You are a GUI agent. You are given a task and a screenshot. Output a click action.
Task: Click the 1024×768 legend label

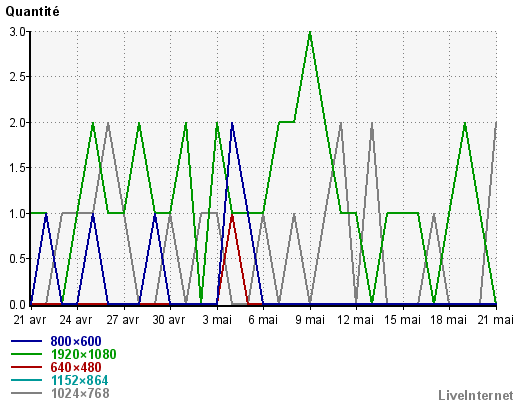coord(80,393)
